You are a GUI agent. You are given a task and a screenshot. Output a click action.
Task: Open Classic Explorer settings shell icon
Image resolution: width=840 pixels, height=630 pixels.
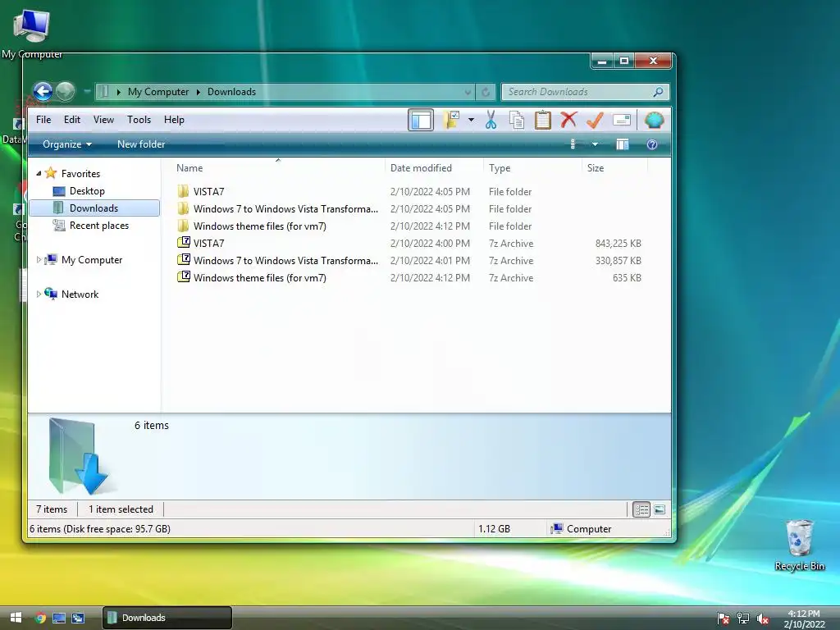coord(654,120)
